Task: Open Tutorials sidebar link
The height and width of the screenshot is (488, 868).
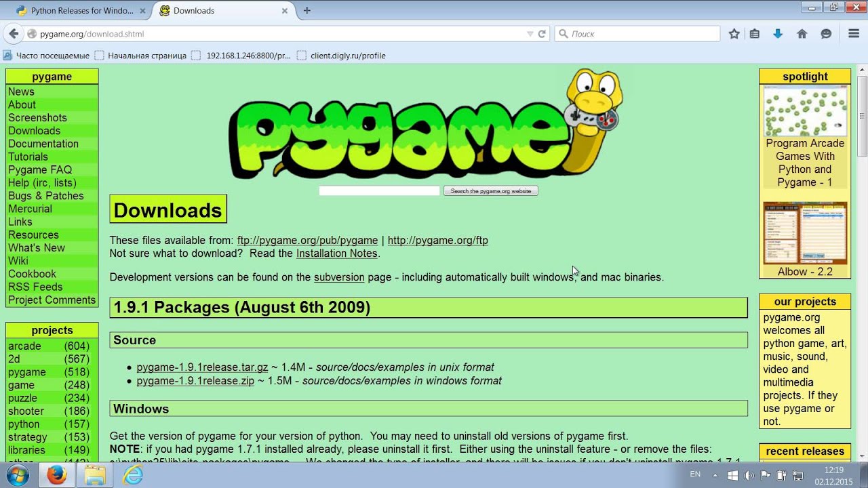Action: (x=28, y=157)
